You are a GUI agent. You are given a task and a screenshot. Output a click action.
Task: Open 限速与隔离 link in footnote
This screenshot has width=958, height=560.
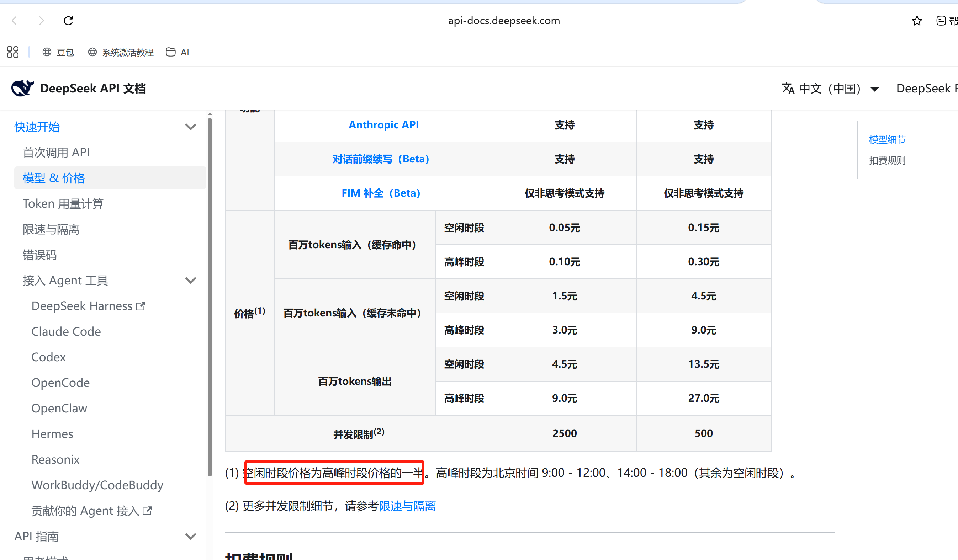[x=407, y=506]
